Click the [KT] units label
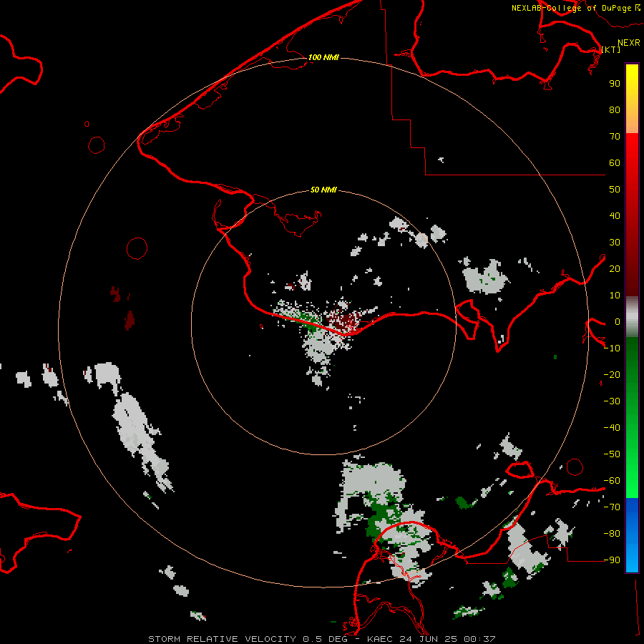644x644 pixels. 611,49
